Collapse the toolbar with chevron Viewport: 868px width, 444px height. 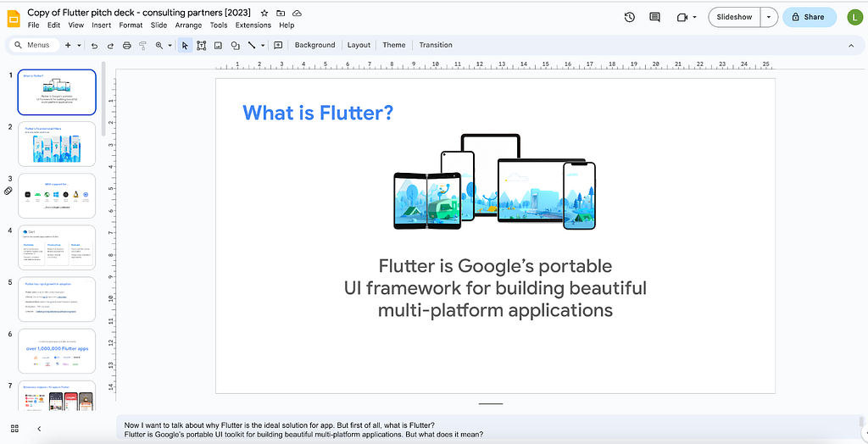pyautogui.click(x=851, y=46)
